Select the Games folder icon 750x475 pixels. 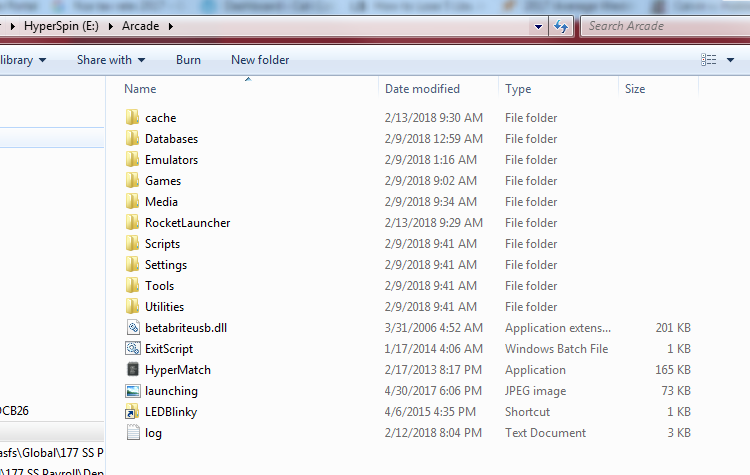132,181
